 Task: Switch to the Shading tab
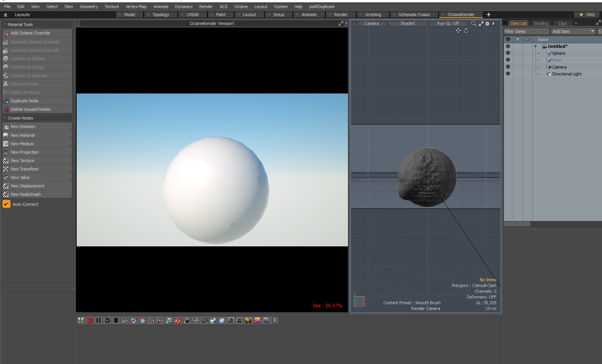pos(540,23)
